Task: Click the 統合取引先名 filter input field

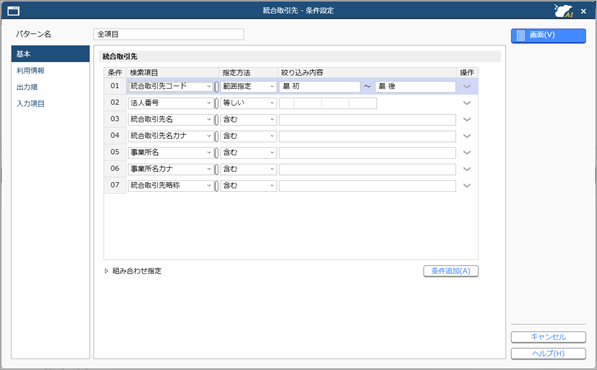Action: click(x=367, y=120)
